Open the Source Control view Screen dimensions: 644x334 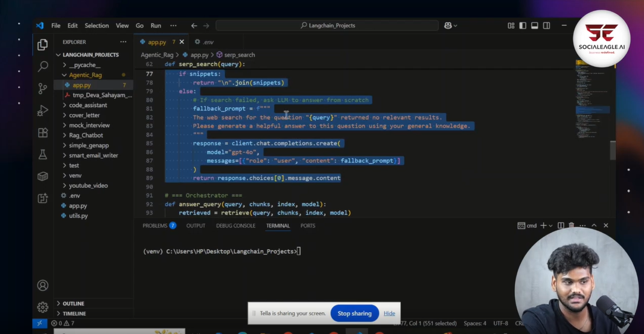[42, 88]
